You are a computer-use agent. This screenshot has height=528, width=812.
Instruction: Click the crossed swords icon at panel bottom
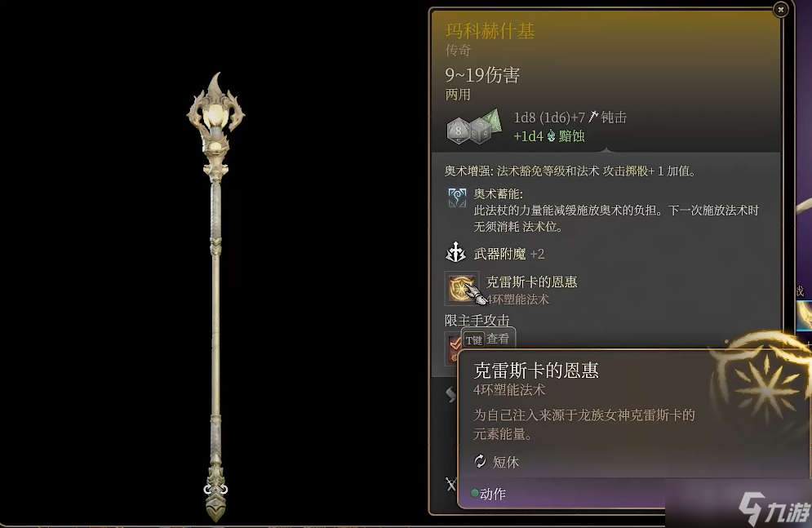click(451, 484)
